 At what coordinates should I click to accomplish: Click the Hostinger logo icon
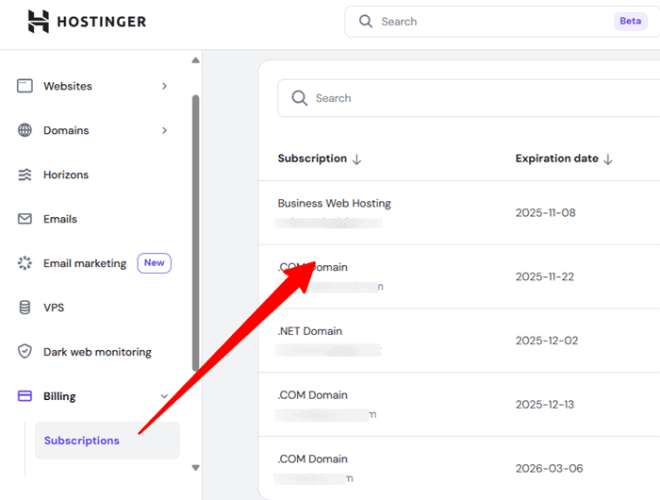(x=38, y=21)
